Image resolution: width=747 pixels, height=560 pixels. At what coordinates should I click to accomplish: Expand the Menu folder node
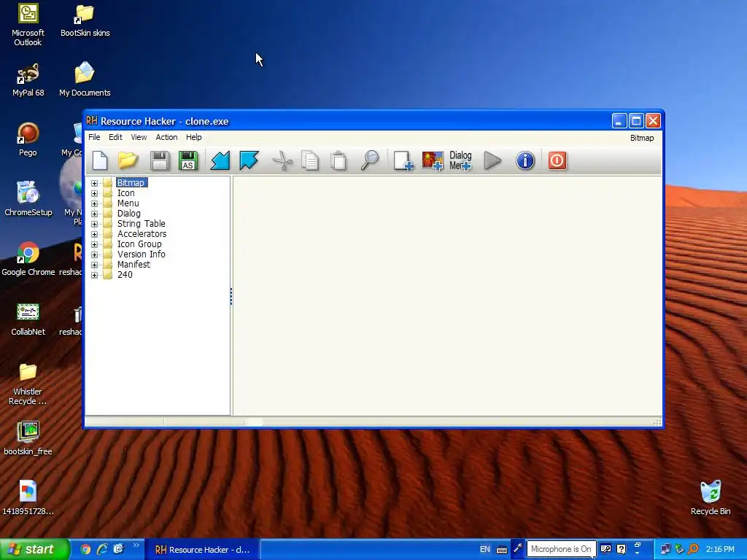click(x=94, y=204)
